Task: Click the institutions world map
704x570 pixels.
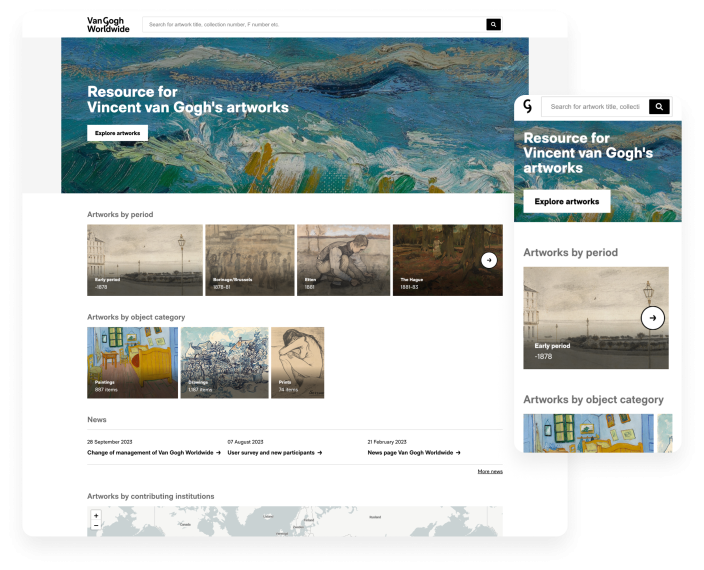Action: (x=295, y=522)
